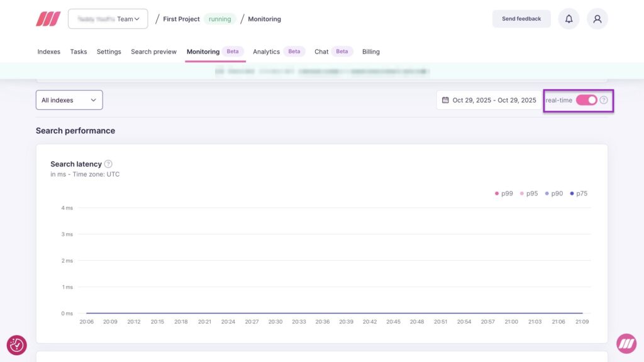This screenshot has width=644, height=362.
Task: Open notifications via the bell icon
Action: click(x=569, y=18)
